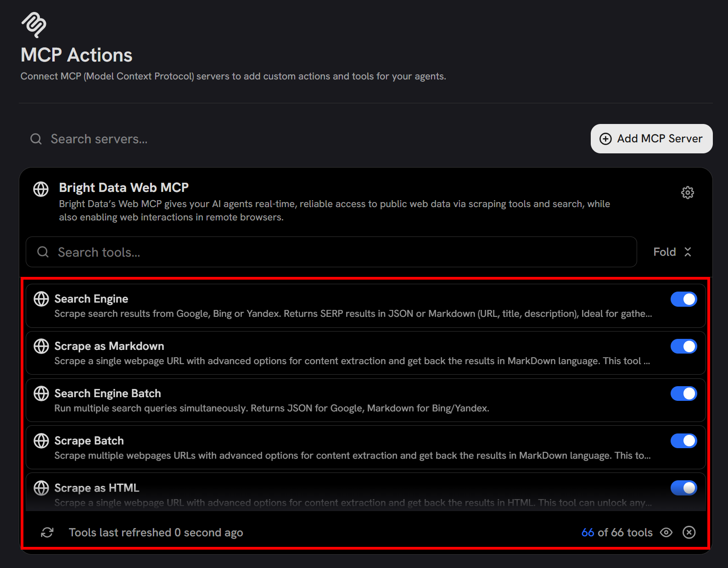Click the Bright Data Web MCP globe icon

41,189
